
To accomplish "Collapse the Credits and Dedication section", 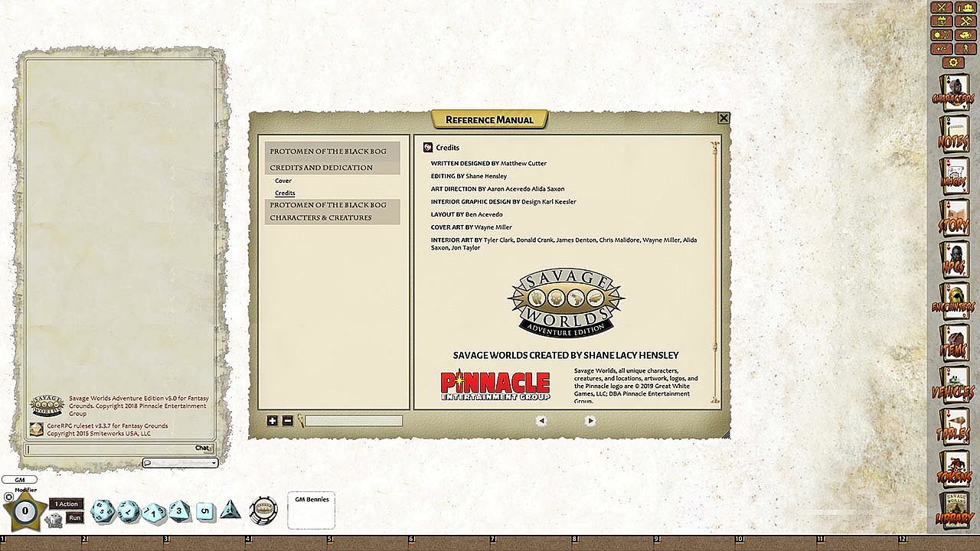I will coord(332,168).
